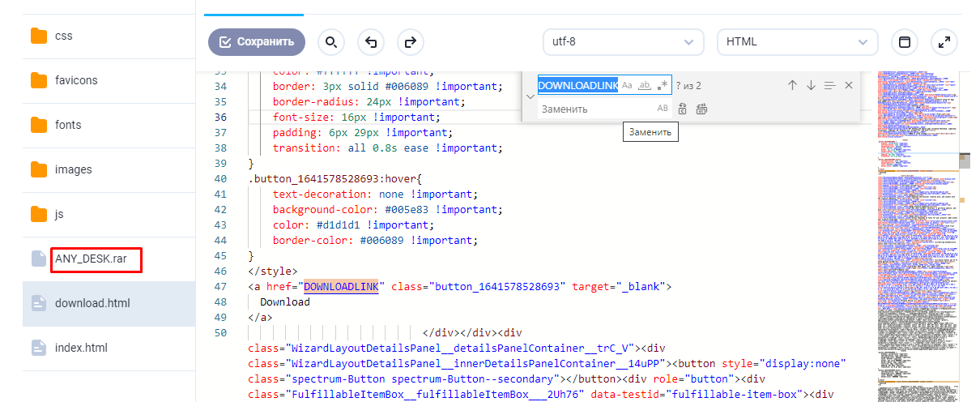The height and width of the screenshot is (402, 980).
Task: Click the js folder icon
Action: (39, 214)
